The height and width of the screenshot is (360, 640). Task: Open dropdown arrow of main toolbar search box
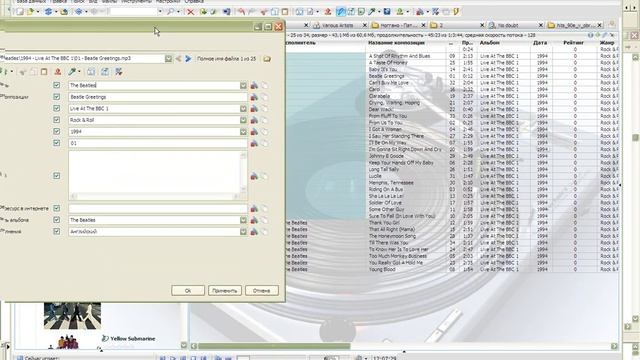tap(160, 12)
